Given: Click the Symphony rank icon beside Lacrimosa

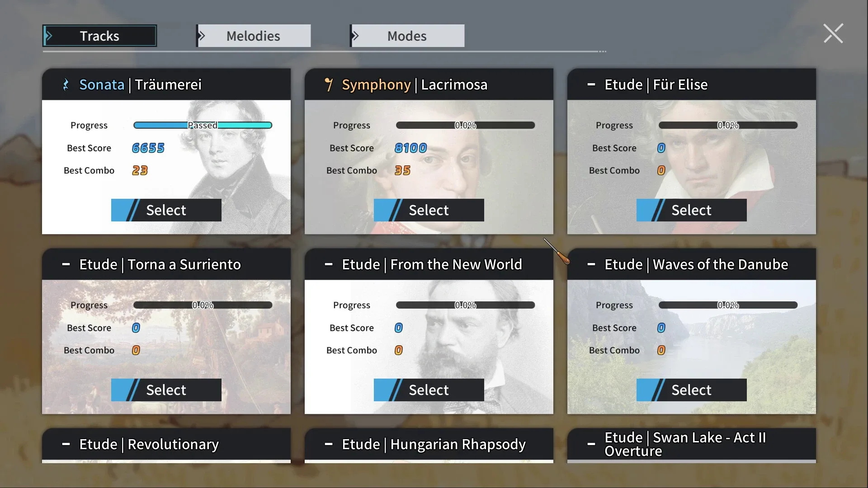Looking at the screenshot, I should (329, 84).
